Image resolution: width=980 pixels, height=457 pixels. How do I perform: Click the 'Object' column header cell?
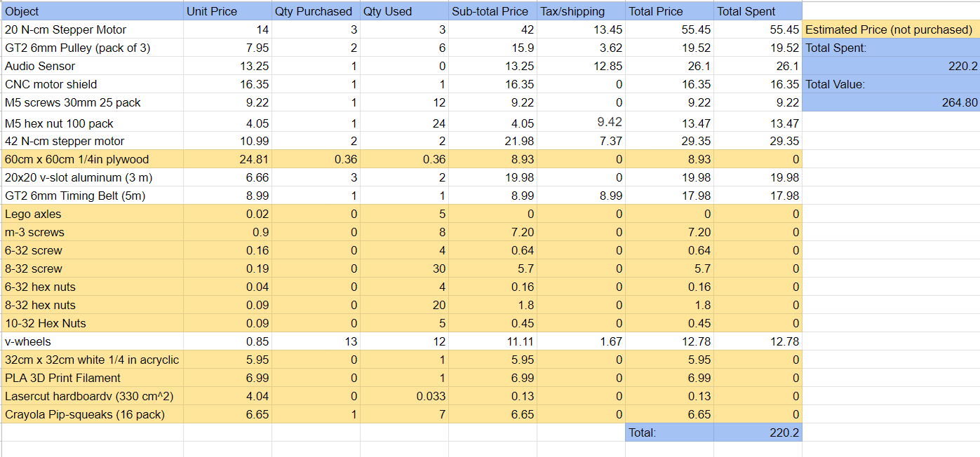coord(93,11)
